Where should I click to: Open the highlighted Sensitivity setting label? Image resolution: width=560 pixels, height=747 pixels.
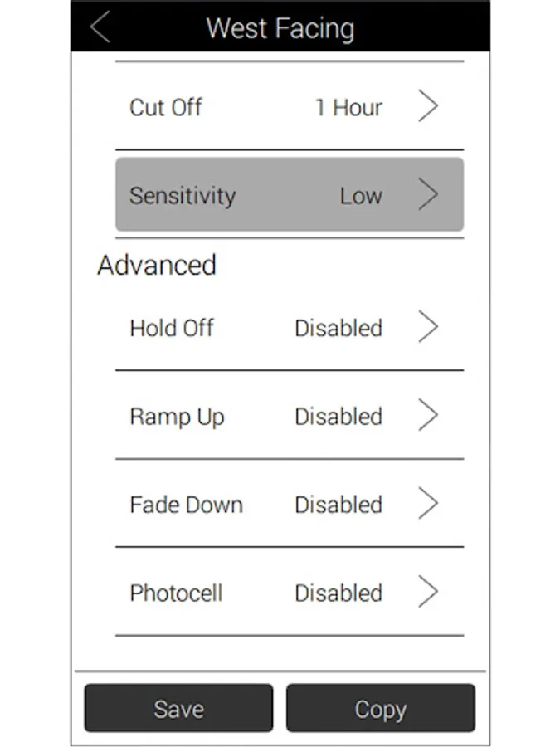click(x=183, y=196)
